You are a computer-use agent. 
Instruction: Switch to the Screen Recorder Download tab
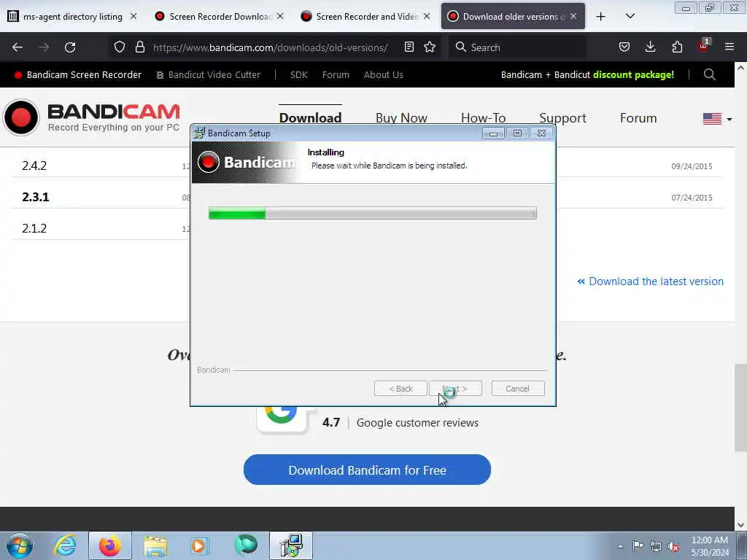220,17
